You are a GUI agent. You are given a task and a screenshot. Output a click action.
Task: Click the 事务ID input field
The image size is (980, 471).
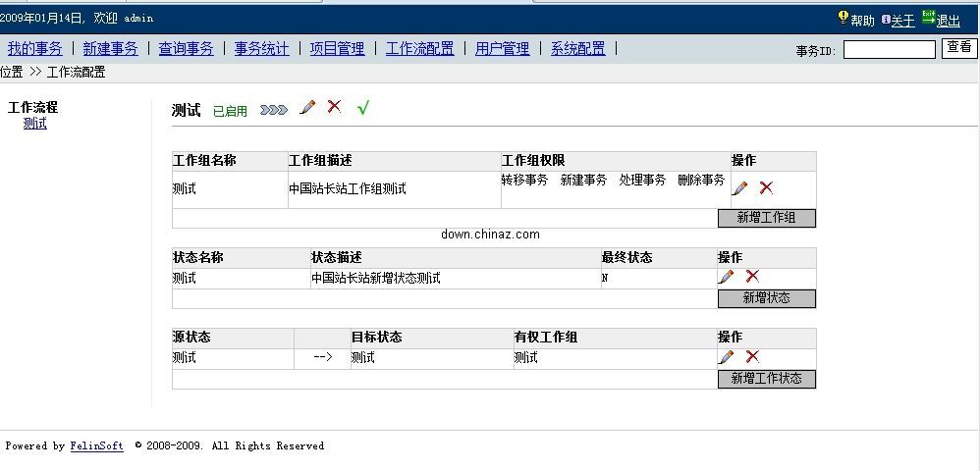[889, 49]
